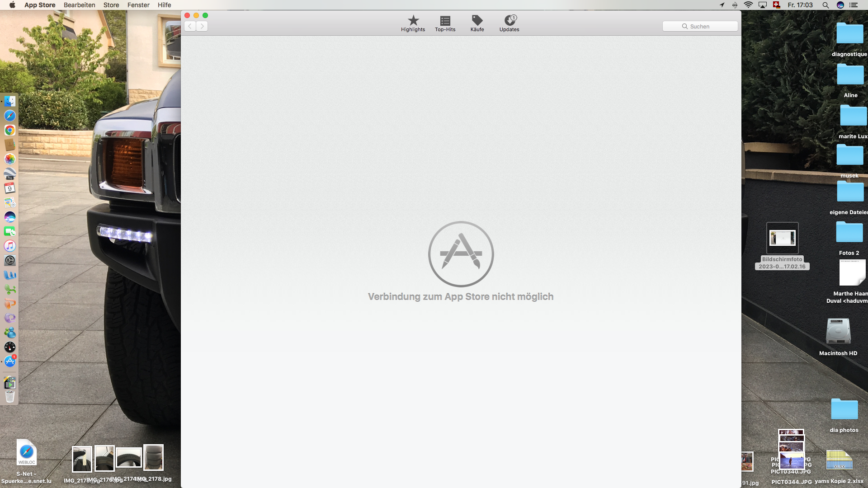Open the Updates tab with badge

click(x=509, y=23)
